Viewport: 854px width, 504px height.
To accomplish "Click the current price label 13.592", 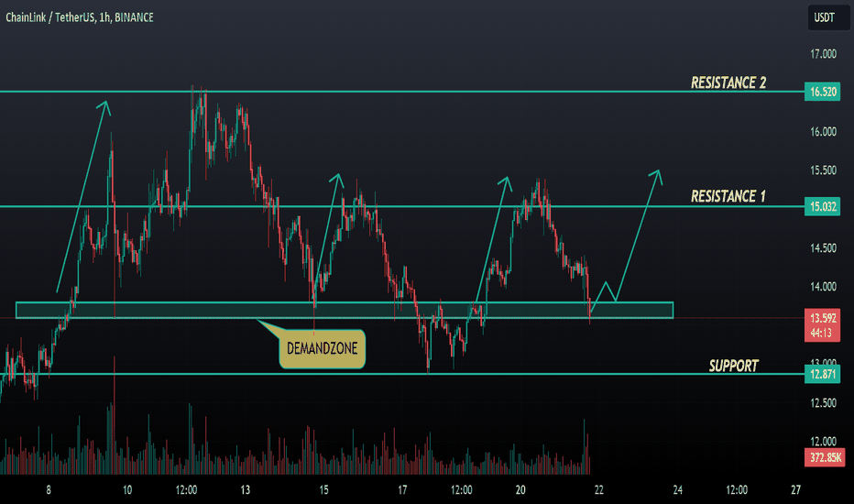I will coord(823,318).
